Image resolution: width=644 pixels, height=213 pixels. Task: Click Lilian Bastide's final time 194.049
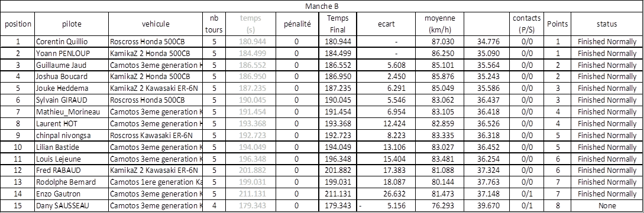[337, 147]
